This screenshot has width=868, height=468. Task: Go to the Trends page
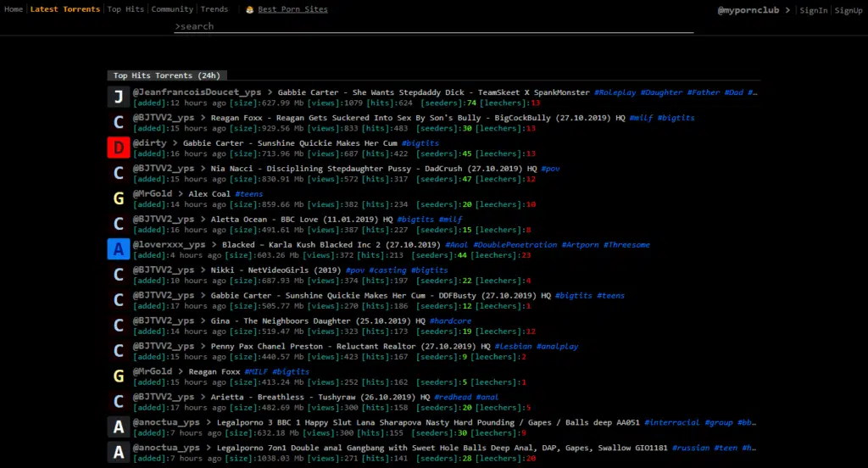(x=214, y=9)
